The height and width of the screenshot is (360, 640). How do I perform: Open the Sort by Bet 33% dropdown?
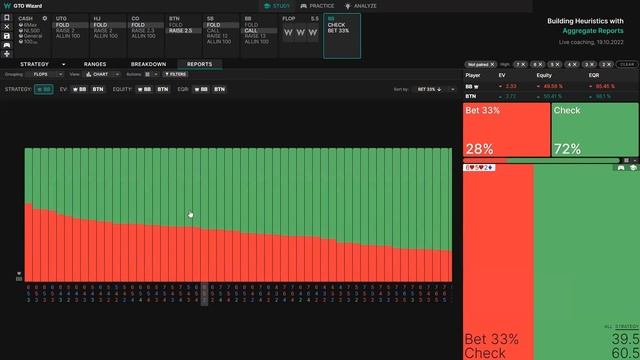[429, 89]
